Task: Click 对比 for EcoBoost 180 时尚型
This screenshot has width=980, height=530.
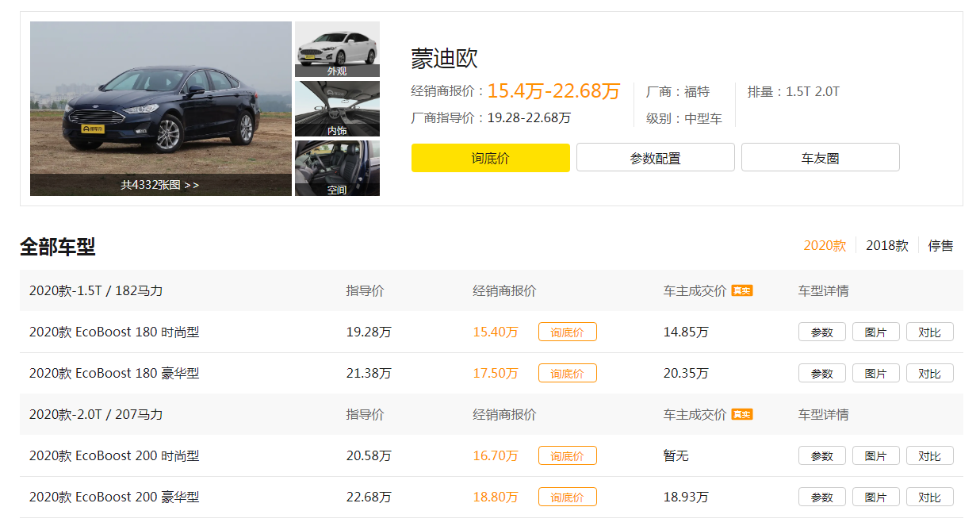Action: [x=930, y=332]
